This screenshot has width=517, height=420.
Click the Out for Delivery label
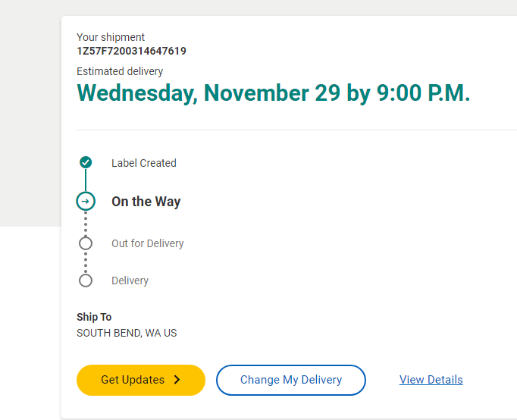coord(147,243)
